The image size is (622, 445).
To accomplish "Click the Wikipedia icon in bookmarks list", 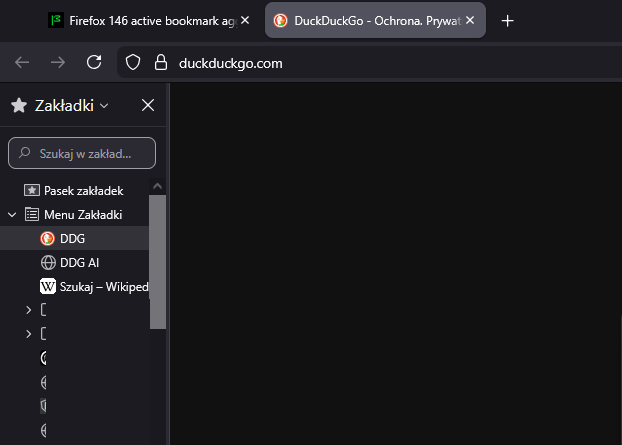I will [x=48, y=286].
